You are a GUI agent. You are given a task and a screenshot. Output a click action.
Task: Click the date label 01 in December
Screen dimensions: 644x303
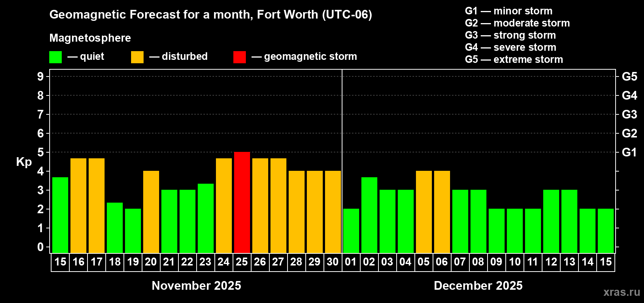(351, 262)
